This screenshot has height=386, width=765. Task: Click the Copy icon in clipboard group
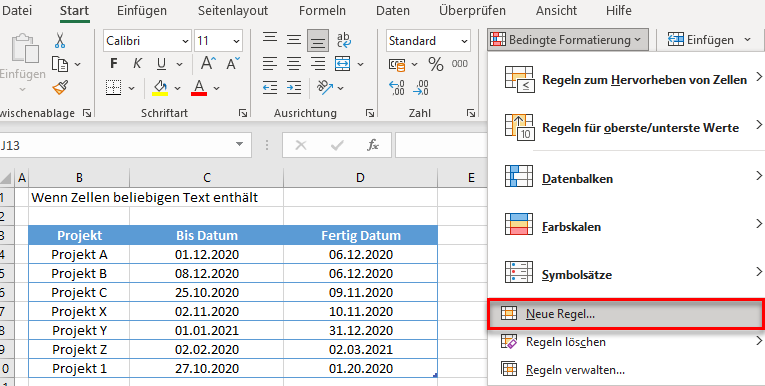point(60,64)
